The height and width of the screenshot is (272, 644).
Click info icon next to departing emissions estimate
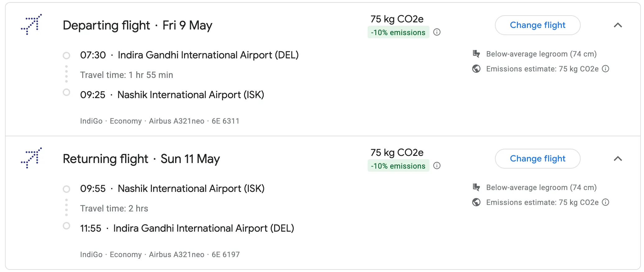[x=605, y=69]
